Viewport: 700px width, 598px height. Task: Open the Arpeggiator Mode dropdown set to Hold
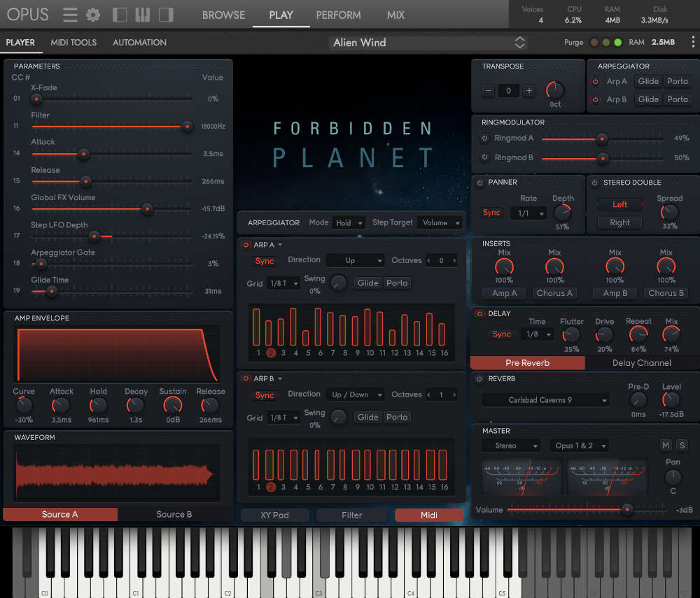(349, 222)
